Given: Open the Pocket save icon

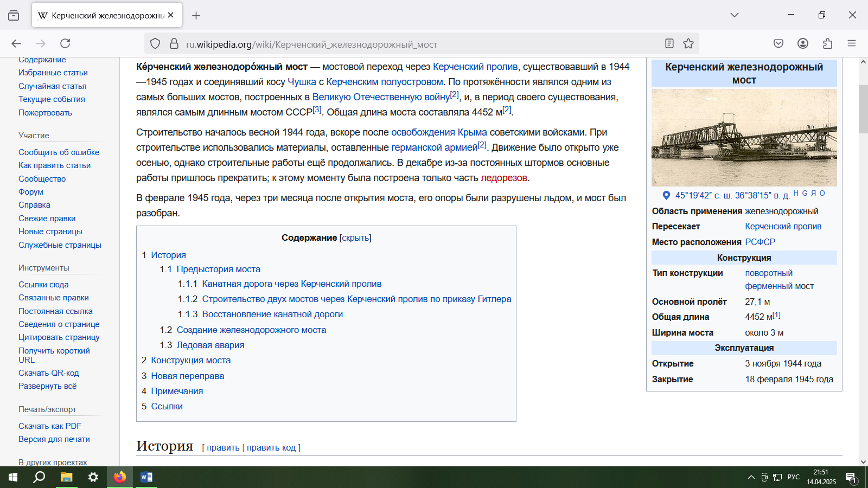Looking at the screenshot, I should pyautogui.click(x=778, y=43).
